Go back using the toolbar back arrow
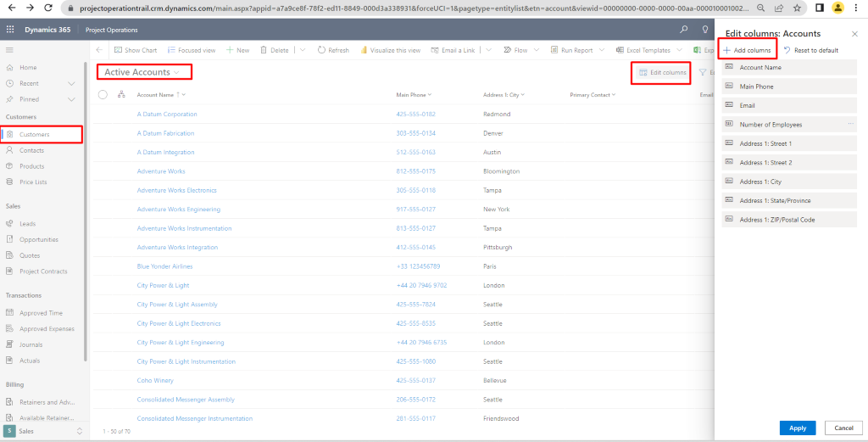This screenshot has height=442, width=868. tap(100, 50)
